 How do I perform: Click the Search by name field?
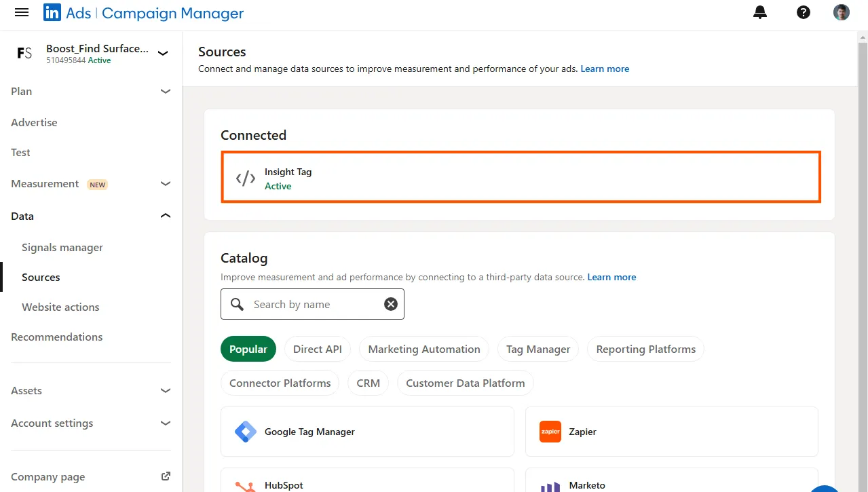pos(312,304)
